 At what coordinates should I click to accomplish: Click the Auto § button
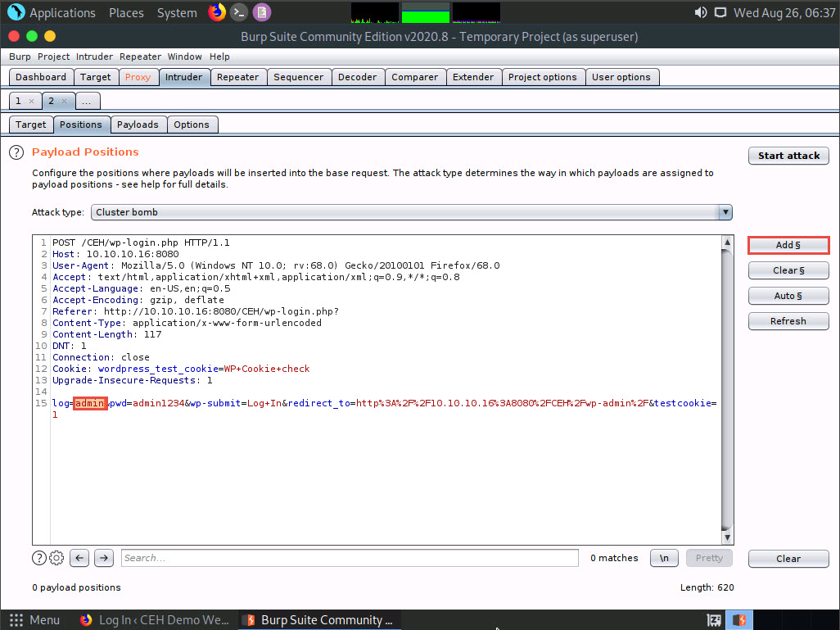coord(788,296)
